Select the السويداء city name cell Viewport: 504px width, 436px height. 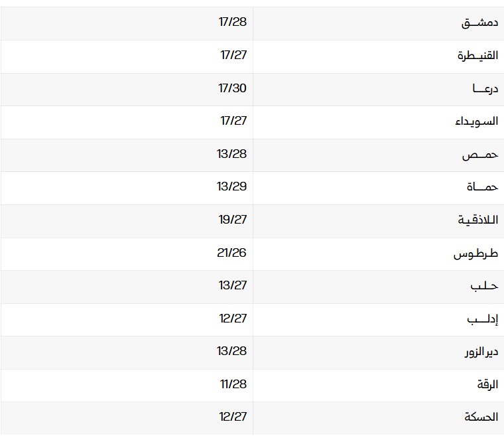(476, 121)
